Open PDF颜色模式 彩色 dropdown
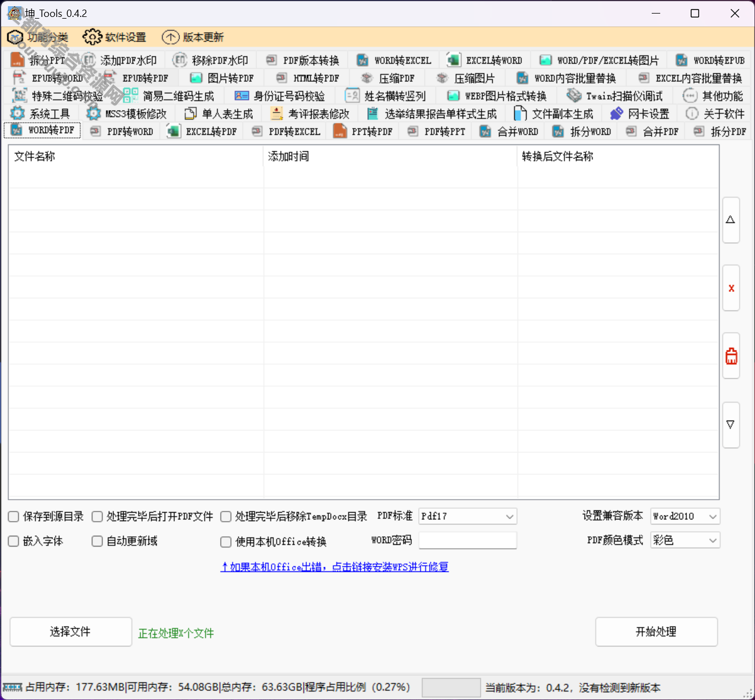 tap(685, 540)
